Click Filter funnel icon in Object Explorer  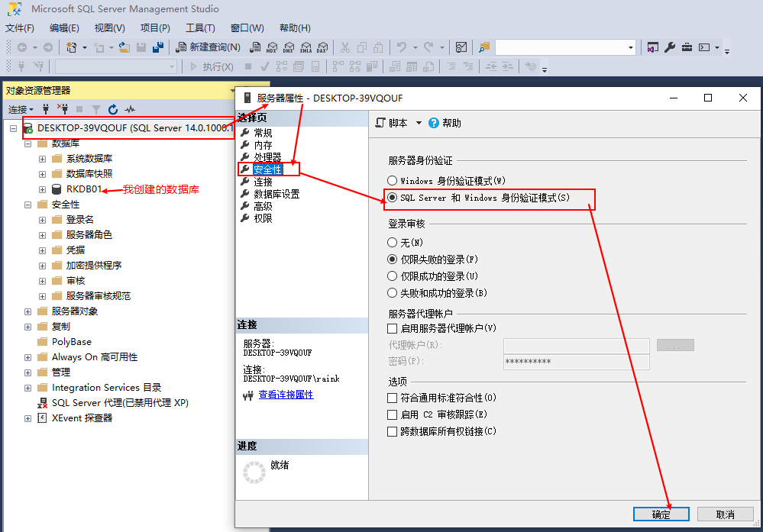pyautogui.click(x=96, y=109)
